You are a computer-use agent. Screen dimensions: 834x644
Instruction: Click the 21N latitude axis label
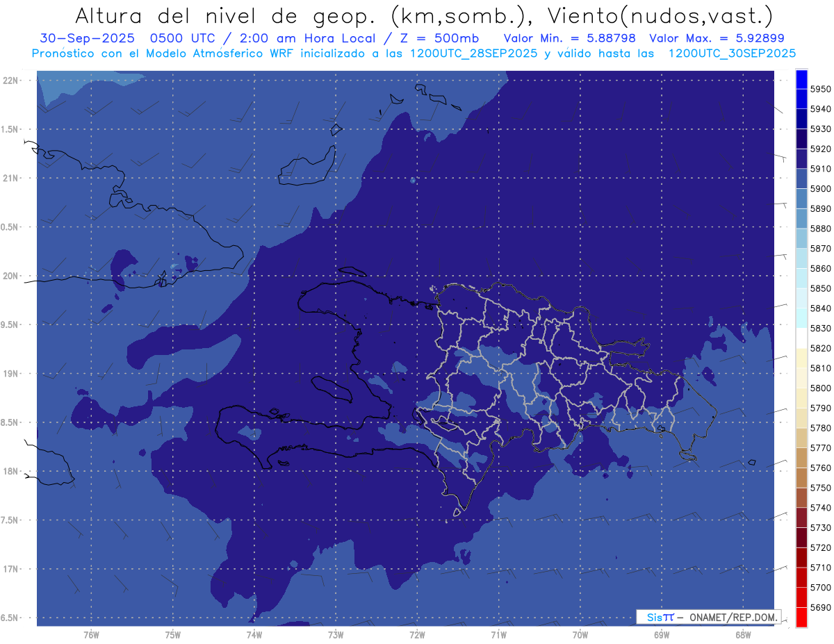[11, 179]
